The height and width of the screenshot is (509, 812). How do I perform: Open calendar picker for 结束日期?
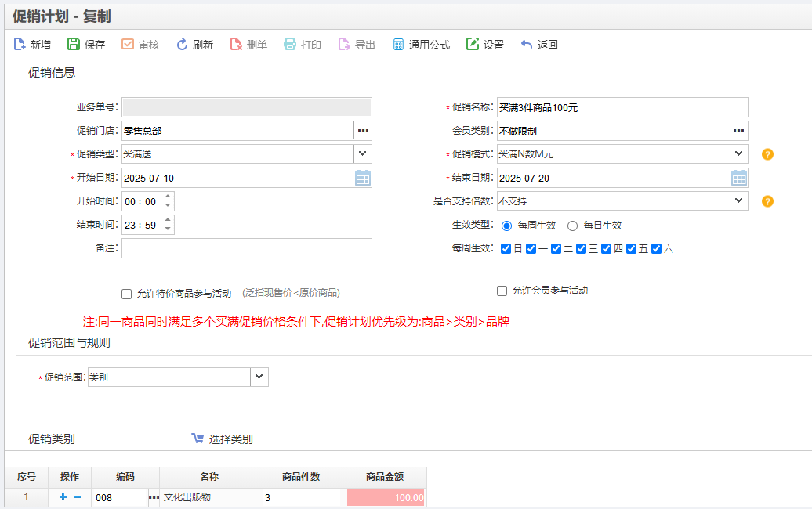coord(739,178)
